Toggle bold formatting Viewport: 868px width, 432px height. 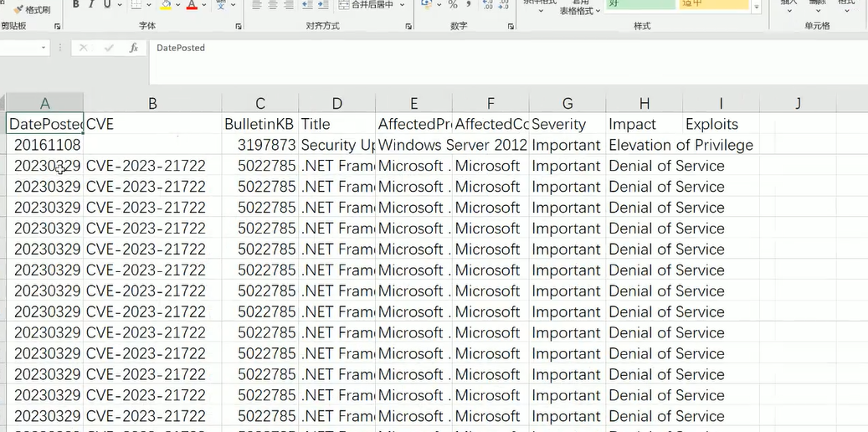pos(76,5)
